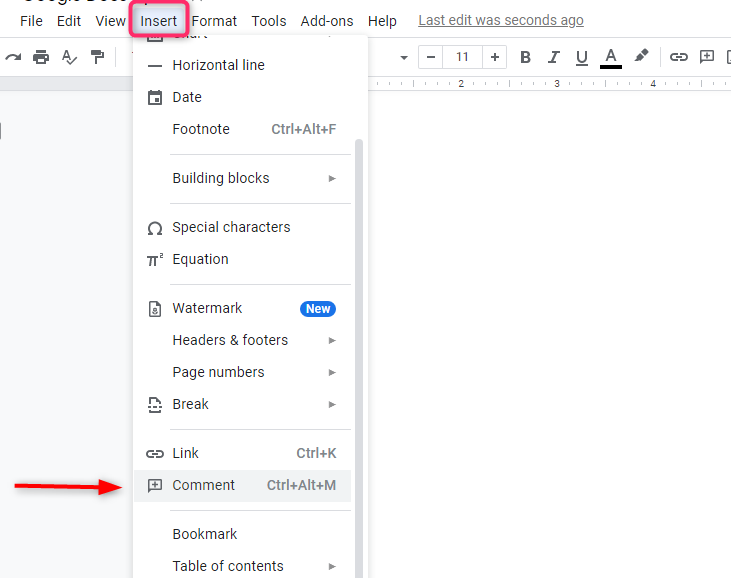The height and width of the screenshot is (578, 731).
Task: Toggle Underline formatting
Action: point(581,57)
